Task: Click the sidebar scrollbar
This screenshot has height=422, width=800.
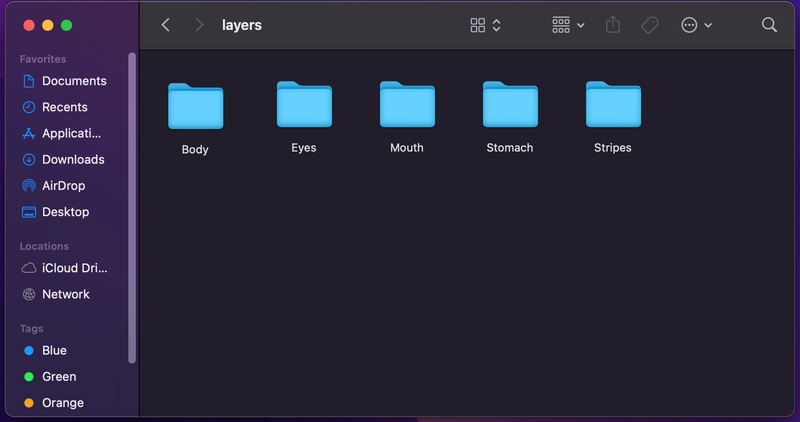Action: click(x=132, y=208)
